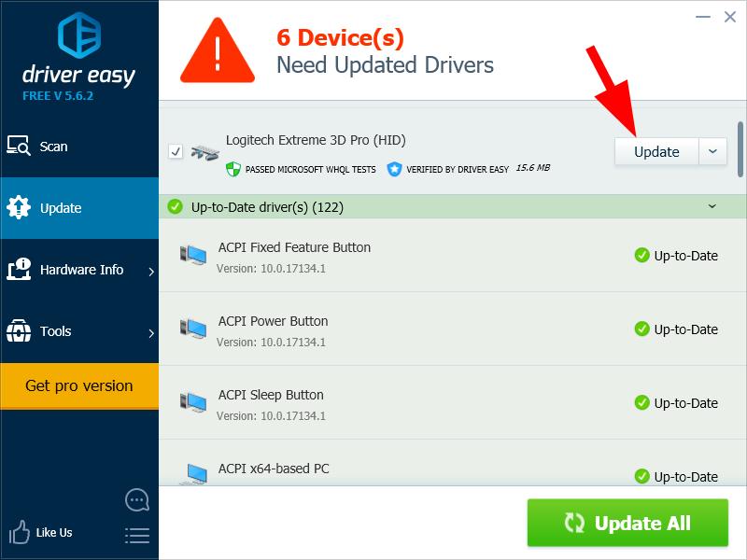Click Get pro version button
747x560 pixels.
79,386
